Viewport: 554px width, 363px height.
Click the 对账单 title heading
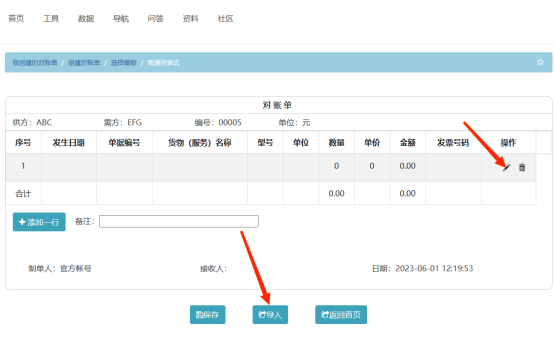277,105
